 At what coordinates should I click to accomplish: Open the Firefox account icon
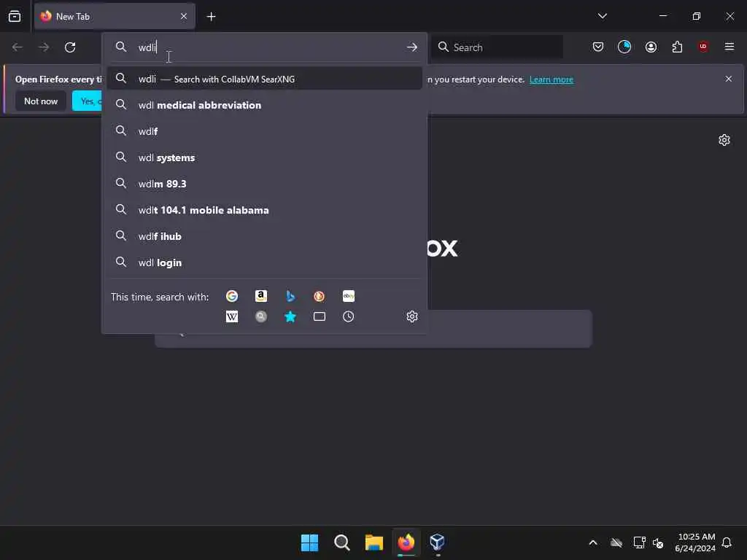pos(651,47)
